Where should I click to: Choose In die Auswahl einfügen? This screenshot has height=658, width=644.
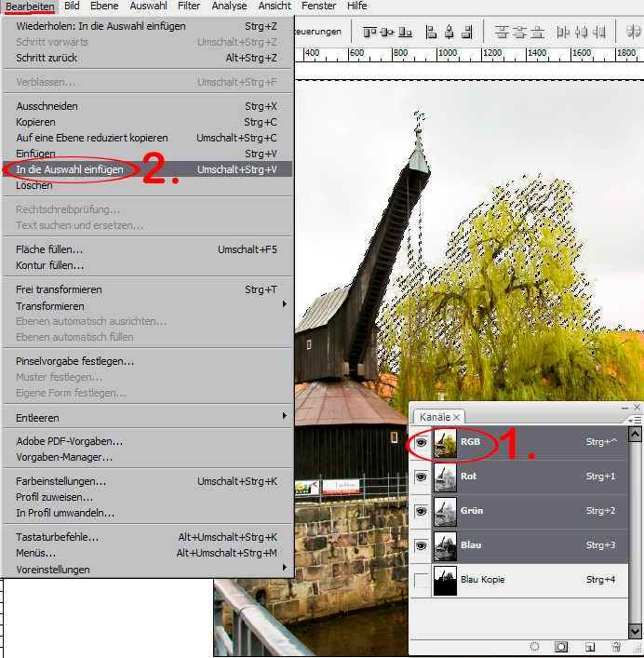[x=68, y=169]
